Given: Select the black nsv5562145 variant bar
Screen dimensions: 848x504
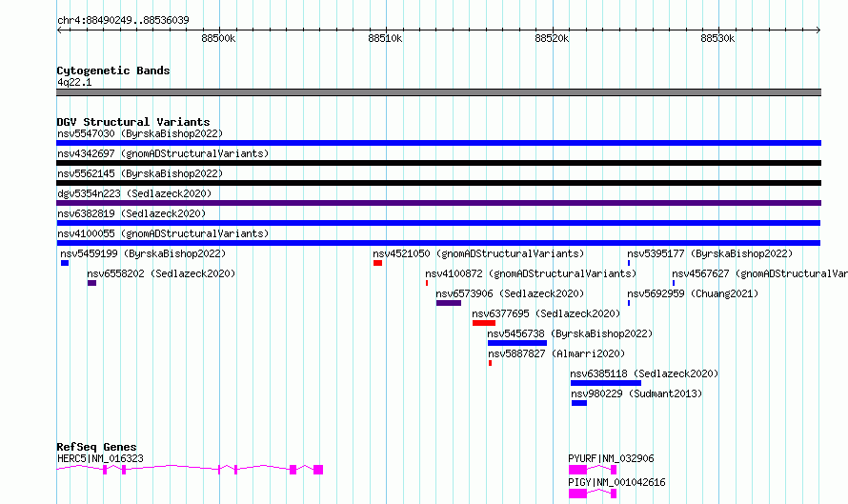Looking at the screenshot, I should point(438,183).
